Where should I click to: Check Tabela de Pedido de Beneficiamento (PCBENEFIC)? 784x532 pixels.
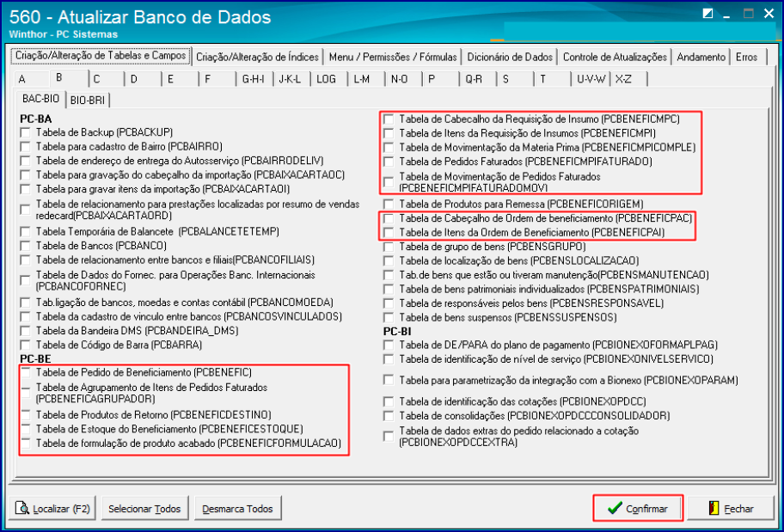pos(25,372)
